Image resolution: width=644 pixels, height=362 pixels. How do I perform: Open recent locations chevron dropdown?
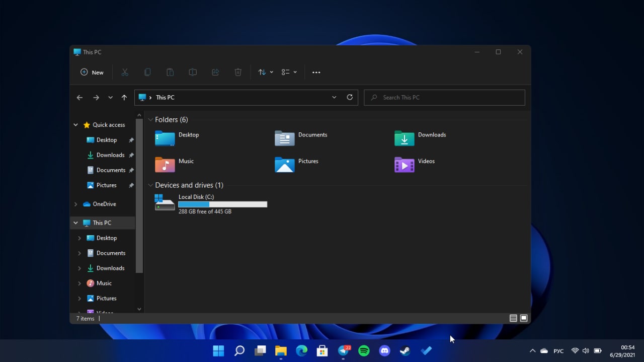coord(111,98)
